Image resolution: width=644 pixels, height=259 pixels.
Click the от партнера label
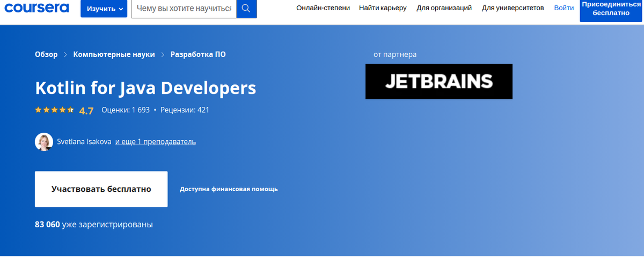click(x=395, y=54)
